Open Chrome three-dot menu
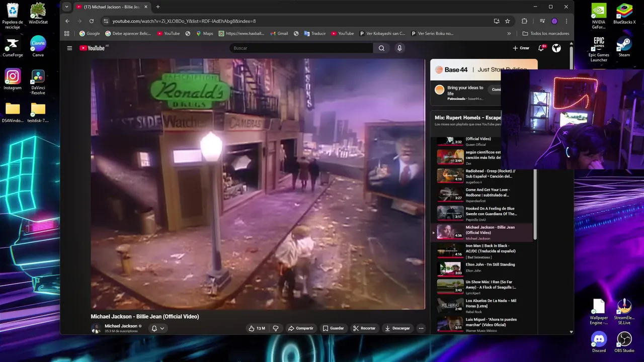 tap(567, 21)
